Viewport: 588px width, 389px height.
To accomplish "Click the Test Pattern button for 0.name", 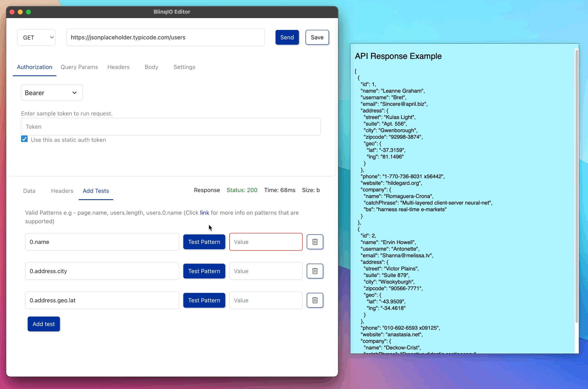I will pos(204,242).
